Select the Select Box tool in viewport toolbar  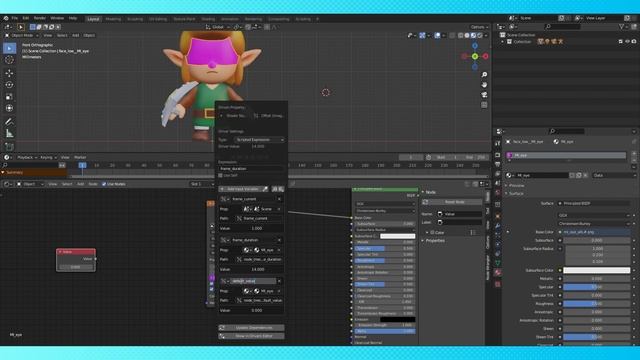9,48
